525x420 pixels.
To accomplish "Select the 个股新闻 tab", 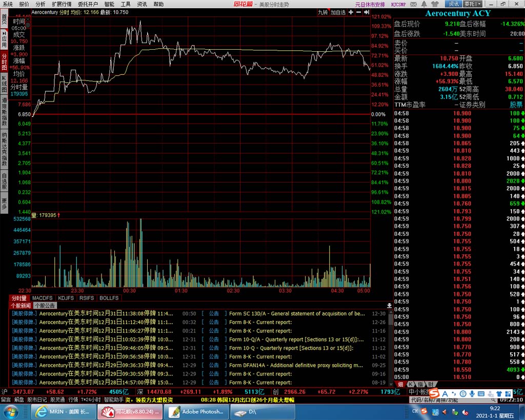I will point(21,306).
